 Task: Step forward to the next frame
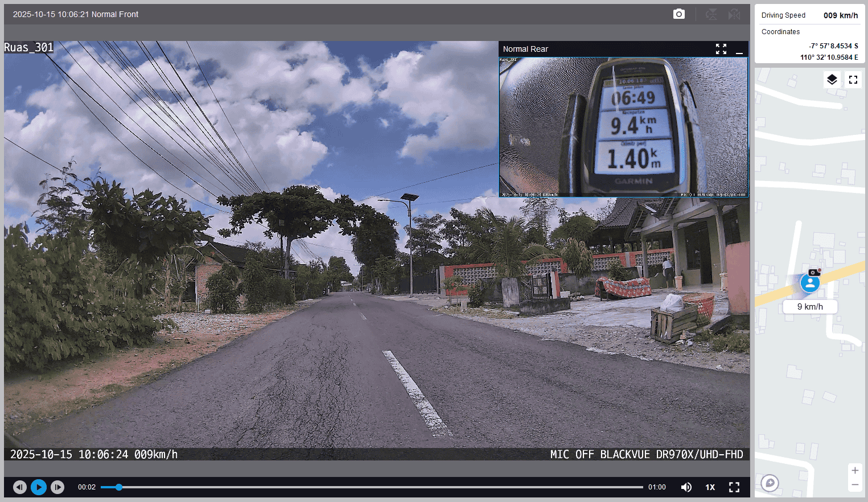[x=57, y=487]
